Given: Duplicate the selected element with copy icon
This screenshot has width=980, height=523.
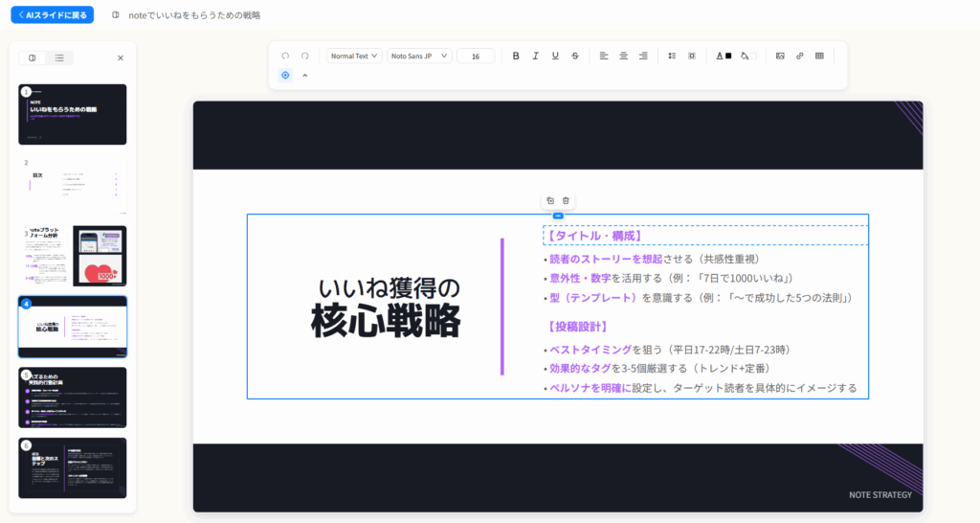Looking at the screenshot, I should tap(550, 200).
